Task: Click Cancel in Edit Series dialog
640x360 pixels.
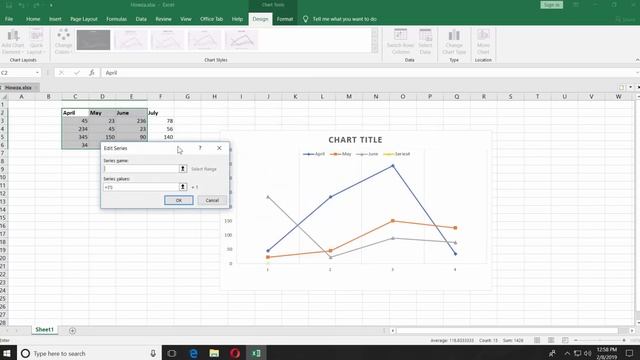Action: (x=212, y=200)
